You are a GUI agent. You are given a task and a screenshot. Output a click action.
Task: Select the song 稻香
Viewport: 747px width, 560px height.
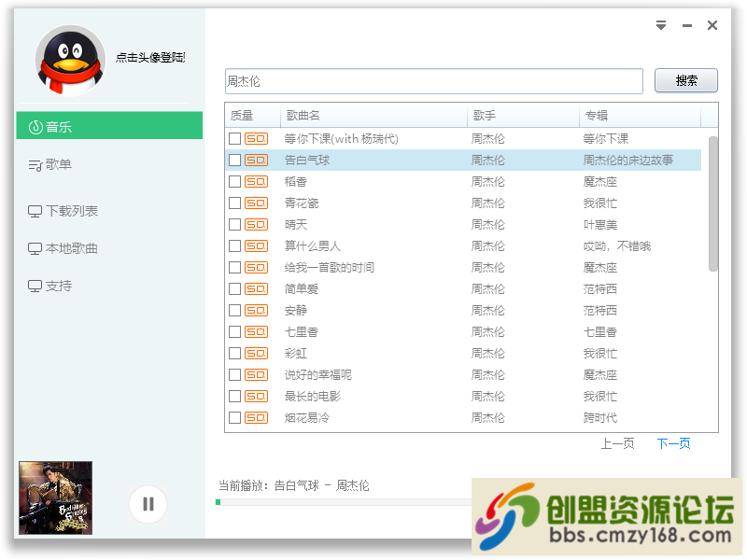296,181
